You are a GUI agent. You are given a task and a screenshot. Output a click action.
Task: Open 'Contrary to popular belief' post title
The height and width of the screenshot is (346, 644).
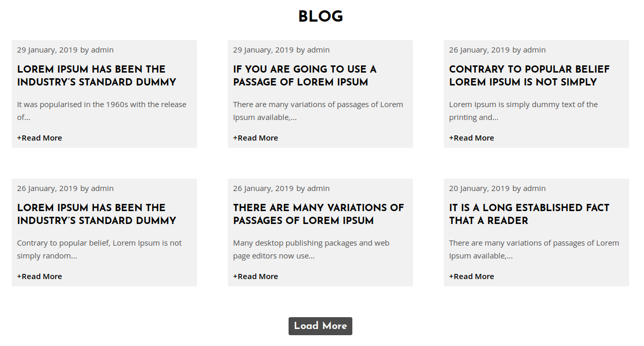529,76
